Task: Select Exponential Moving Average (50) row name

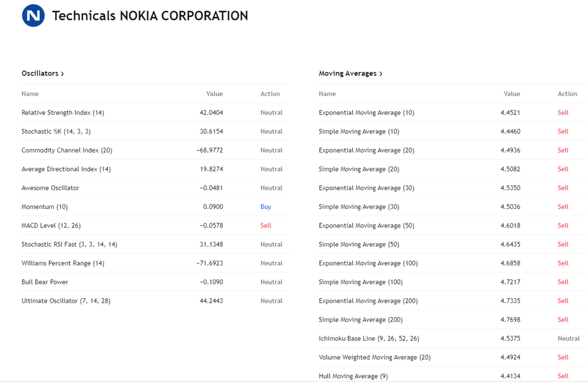Action: click(366, 225)
